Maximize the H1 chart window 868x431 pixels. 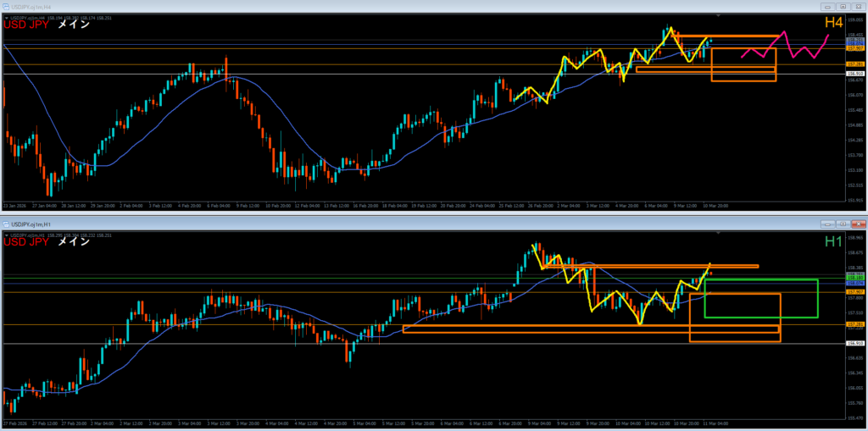click(x=842, y=224)
